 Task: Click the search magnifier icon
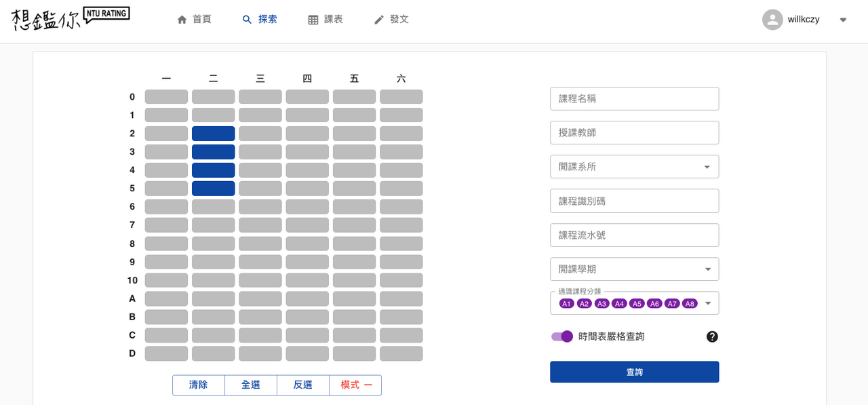[248, 20]
